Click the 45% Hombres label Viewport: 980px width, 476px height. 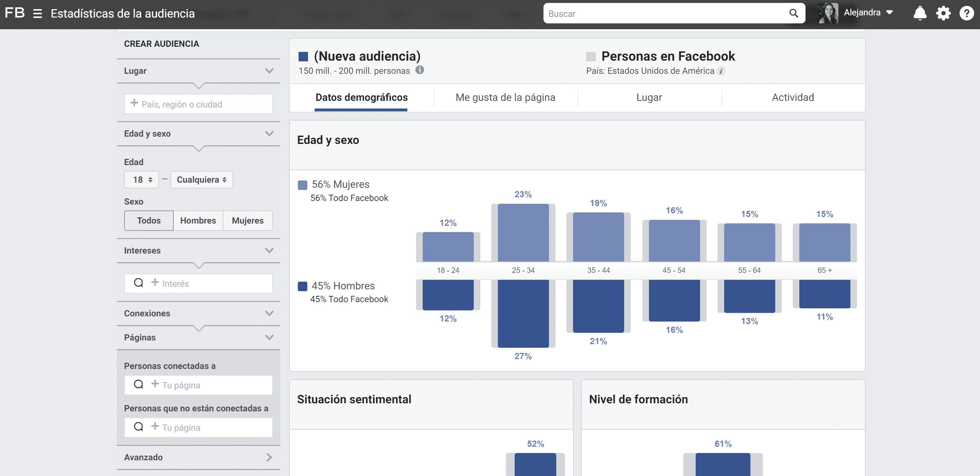click(343, 286)
